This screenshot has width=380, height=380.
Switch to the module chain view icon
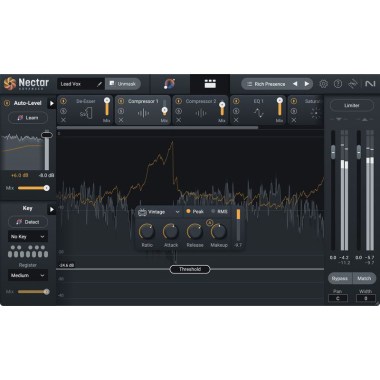[x=210, y=84]
